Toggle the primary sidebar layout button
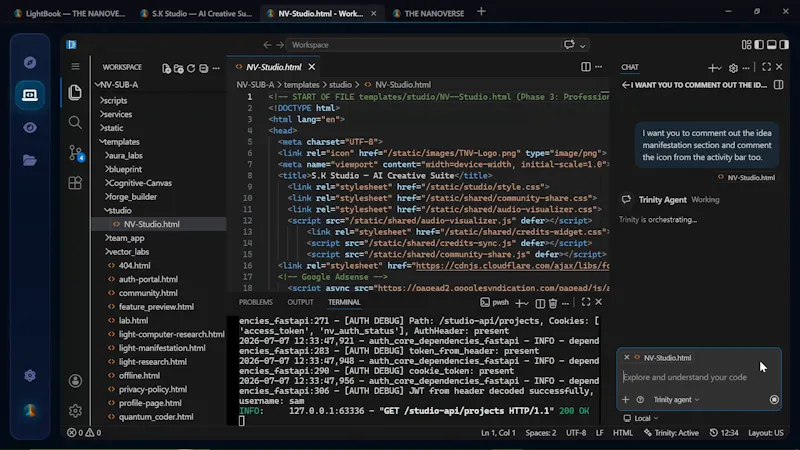800x450 pixels. [x=759, y=45]
